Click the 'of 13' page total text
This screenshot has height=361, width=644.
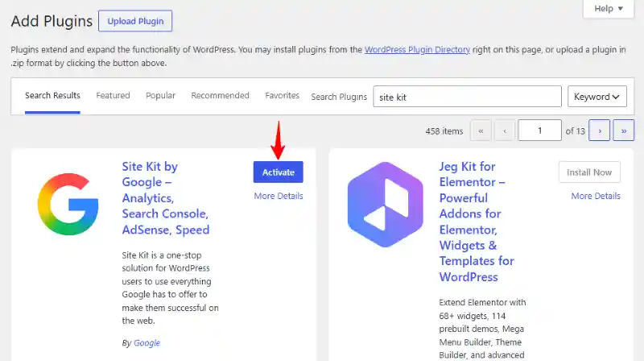point(575,131)
